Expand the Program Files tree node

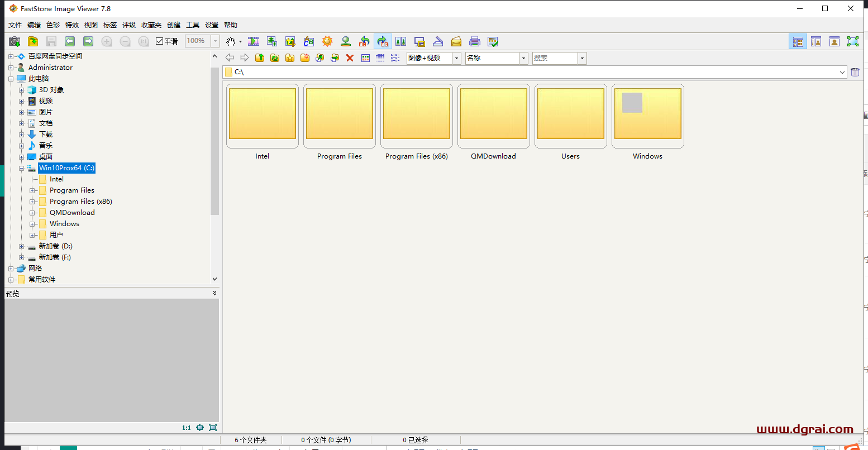tap(32, 190)
